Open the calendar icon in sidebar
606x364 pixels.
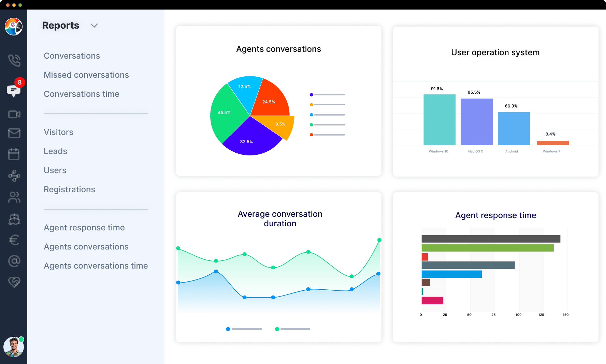tap(14, 154)
